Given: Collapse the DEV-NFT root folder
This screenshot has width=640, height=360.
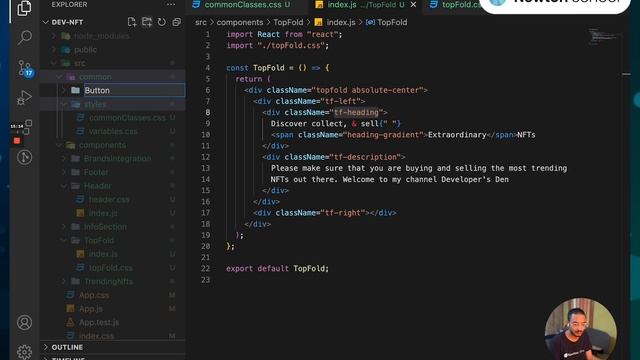Looking at the screenshot, I should point(46,22).
